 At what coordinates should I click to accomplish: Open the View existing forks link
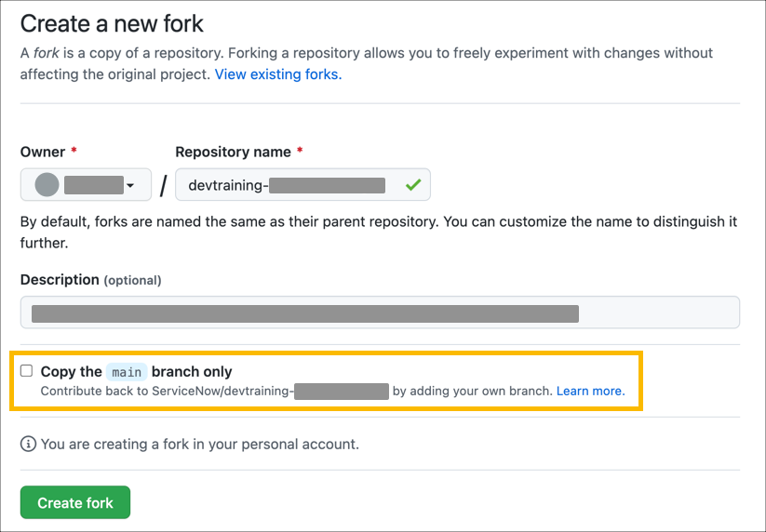(277, 74)
